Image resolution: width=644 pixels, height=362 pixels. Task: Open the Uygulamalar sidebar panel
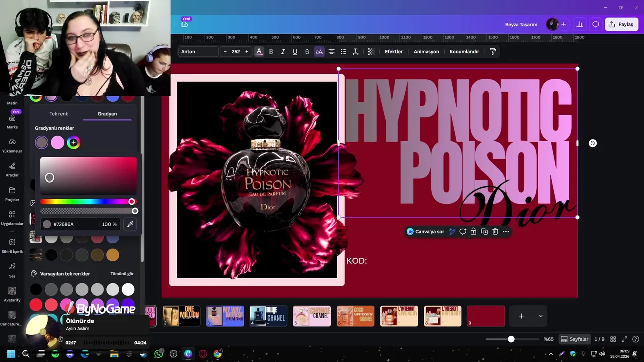click(x=12, y=218)
